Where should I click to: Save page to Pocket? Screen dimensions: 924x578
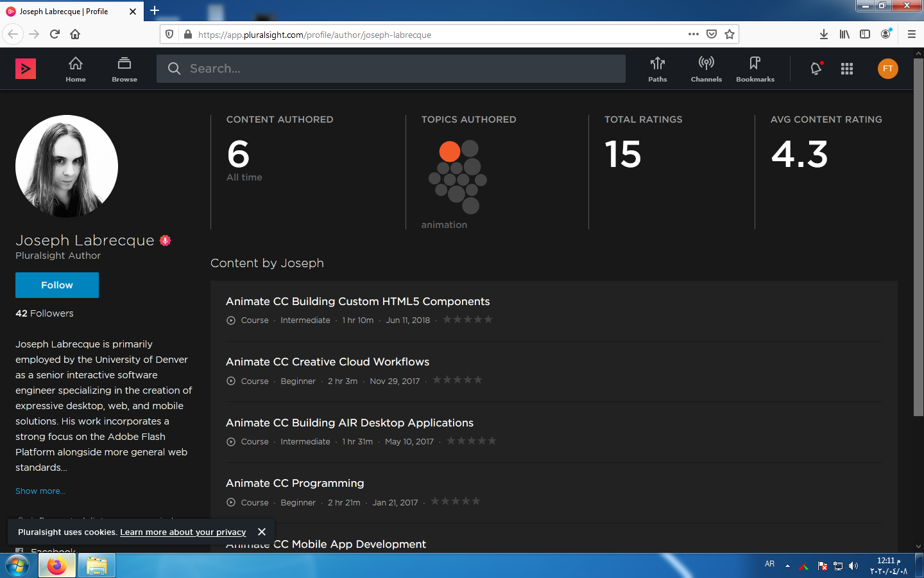(x=712, y=34)
